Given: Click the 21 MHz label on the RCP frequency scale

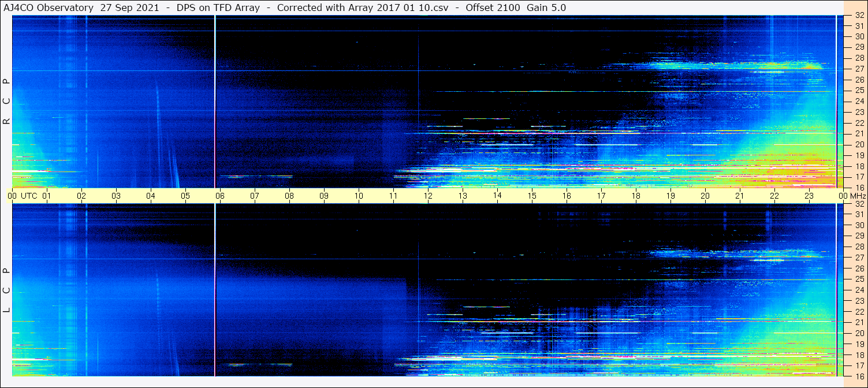Looking at the screenshot, I should [859, 133].
